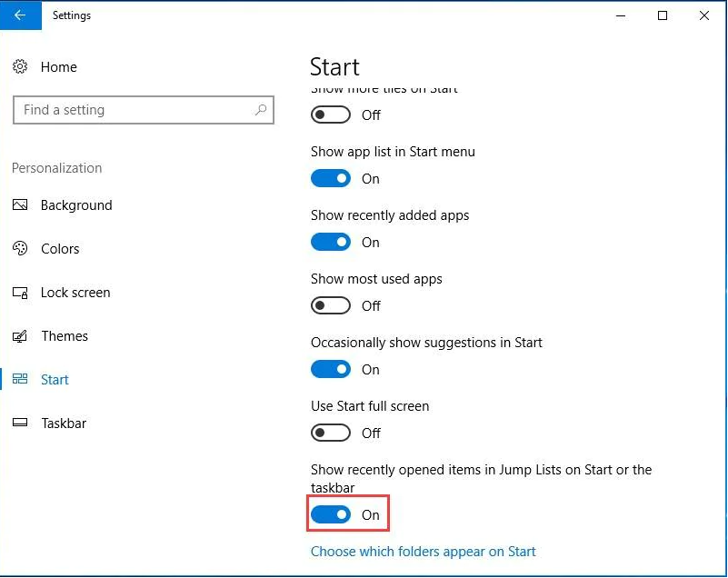Image resolution: width=728 pixels, height=578 pixels.
Task: Click the Themes icon
Action: pyautogui.click(x=21, y=336)
